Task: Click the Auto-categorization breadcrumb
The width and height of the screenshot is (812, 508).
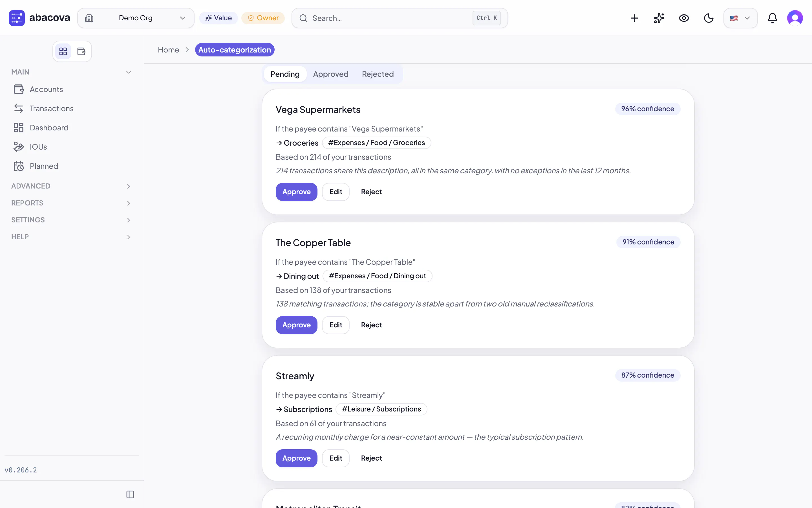Action: 235,50
